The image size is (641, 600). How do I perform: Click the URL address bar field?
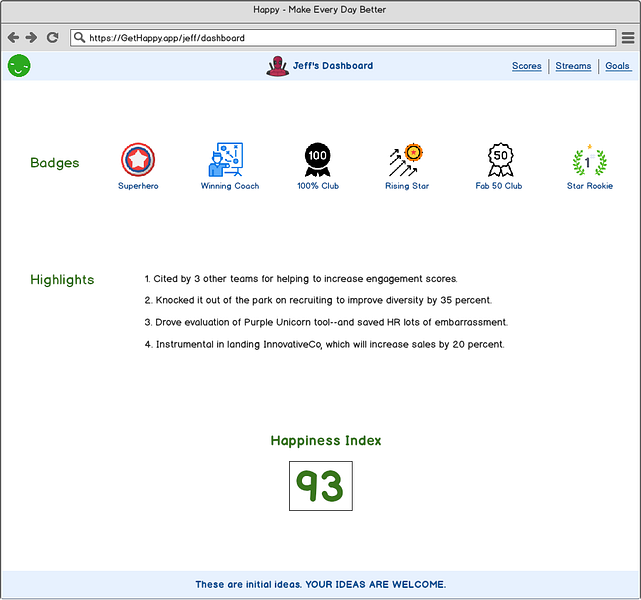pos(343,38)
